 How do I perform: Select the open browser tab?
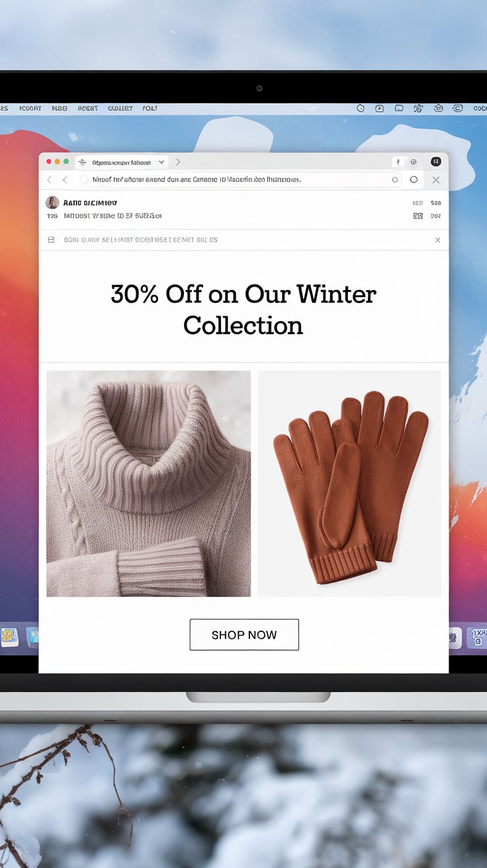(x=122, y=162)
